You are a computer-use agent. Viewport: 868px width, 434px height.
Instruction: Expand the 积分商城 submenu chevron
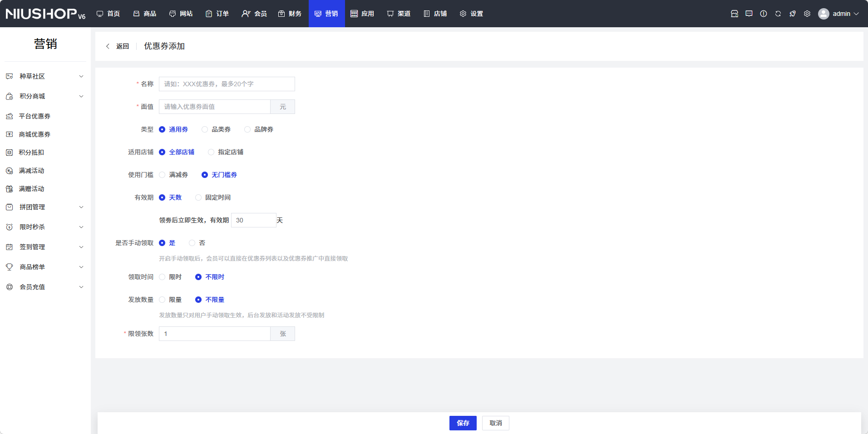pyautogui.click(x=81, y=96)
